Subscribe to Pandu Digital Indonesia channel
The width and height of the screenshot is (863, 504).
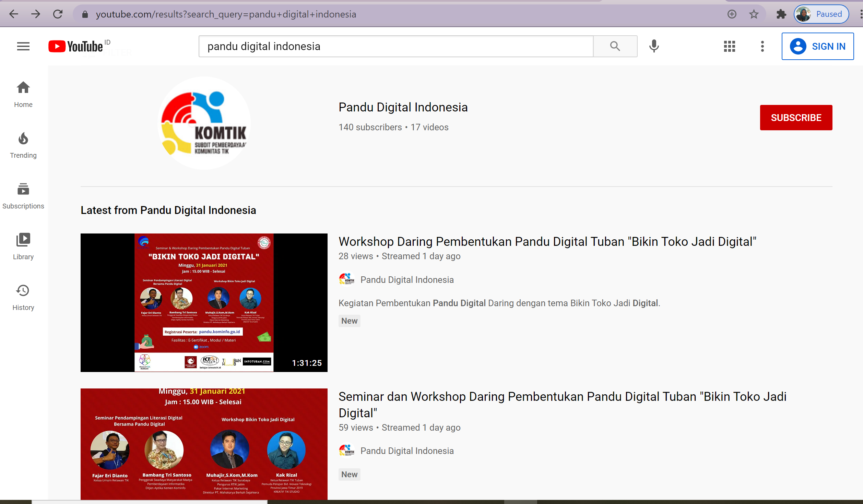point(796,118)
